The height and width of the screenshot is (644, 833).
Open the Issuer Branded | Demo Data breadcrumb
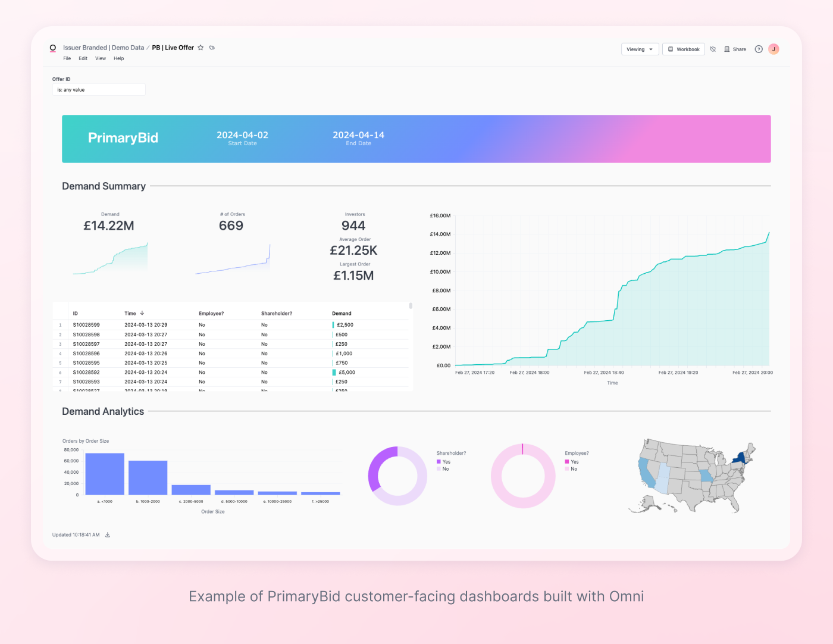click(104, 48)
